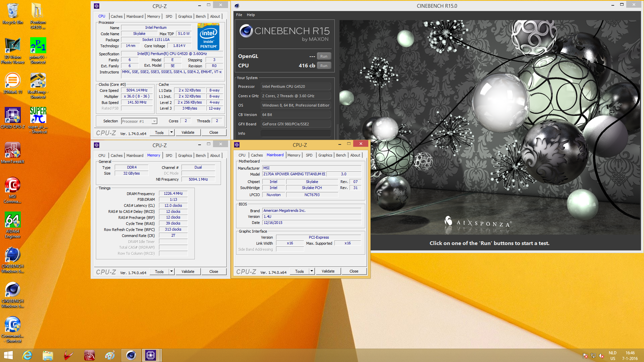The image size is (644, 362).
Task: Open first CINEBENCH Windows 64 desktop icon
Action: [13, 260]
